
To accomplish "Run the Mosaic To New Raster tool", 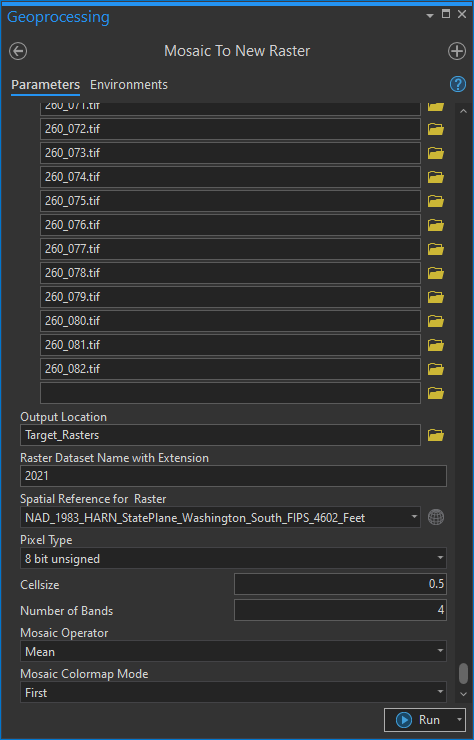I will [419, 720].
